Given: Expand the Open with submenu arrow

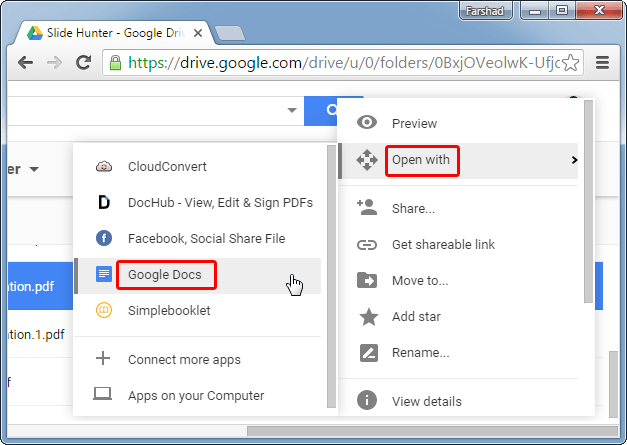Looking at the screenshot, I should point(573,160).
